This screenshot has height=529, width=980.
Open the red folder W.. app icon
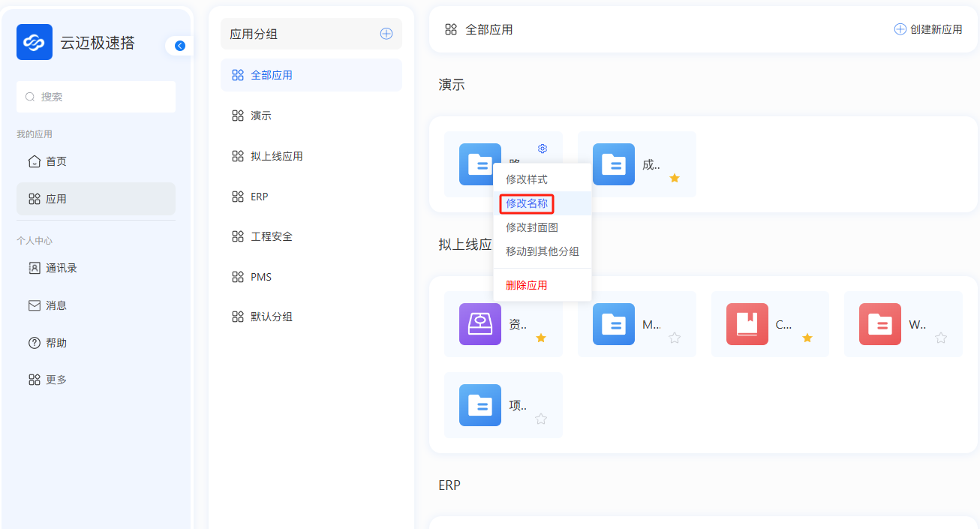click(880, 324)
